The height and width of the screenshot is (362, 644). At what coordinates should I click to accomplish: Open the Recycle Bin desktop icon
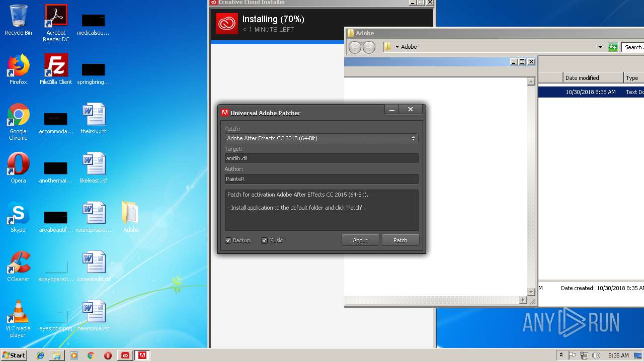18,20
